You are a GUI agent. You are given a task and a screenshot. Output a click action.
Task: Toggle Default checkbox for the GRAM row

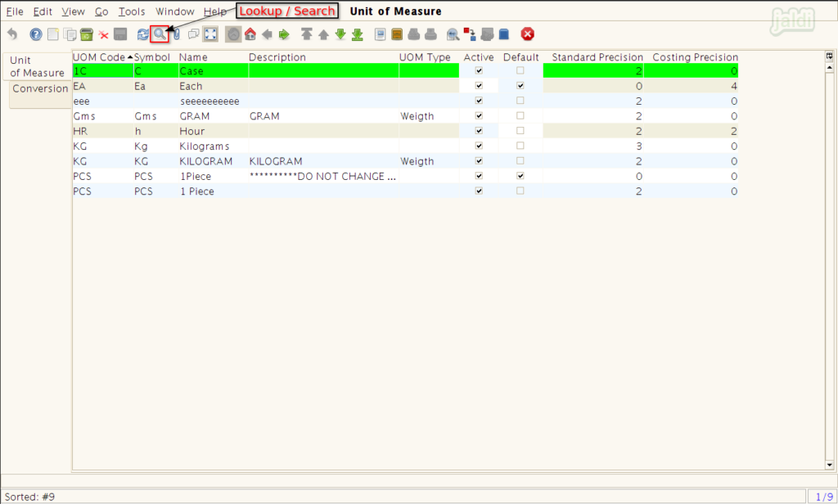[520, 115]
